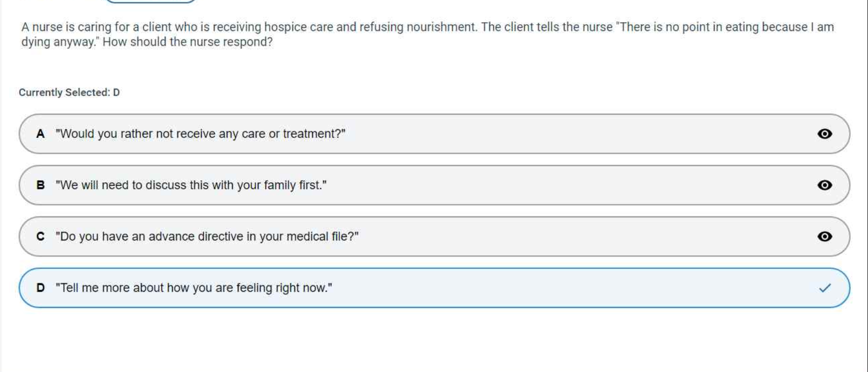This screenshot has width=868, height=372.
Task: Click the eye icon on option A
Action: (824, 134)
